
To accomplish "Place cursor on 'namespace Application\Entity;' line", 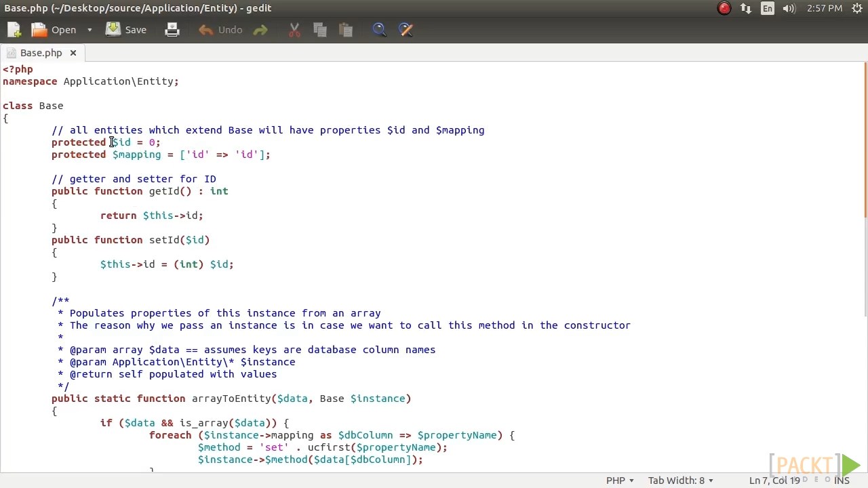I will point(91,81).
